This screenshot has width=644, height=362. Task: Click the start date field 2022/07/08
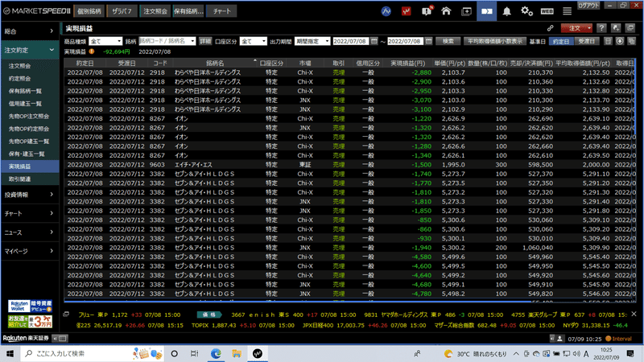coord(350,41)
